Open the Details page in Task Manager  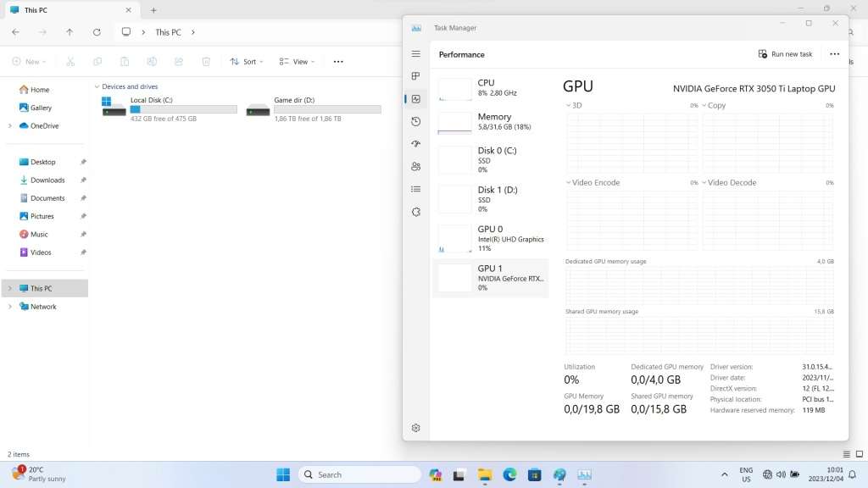tap(415, 189)
